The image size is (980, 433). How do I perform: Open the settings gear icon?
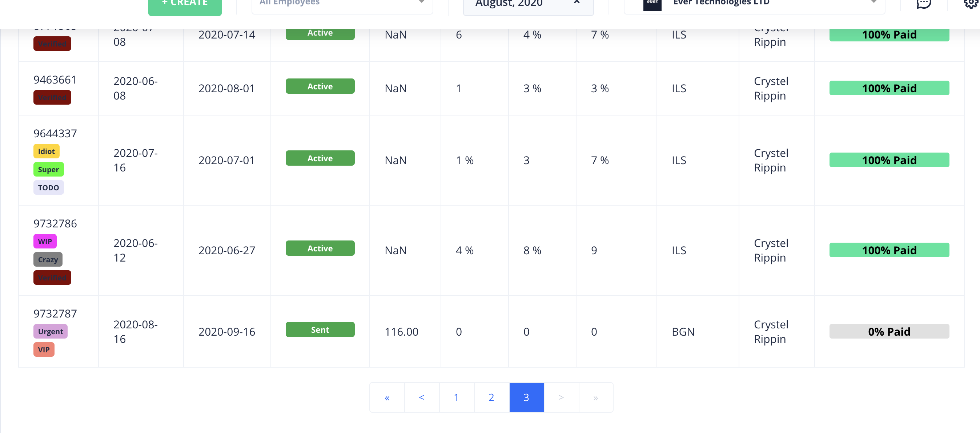click(971, 5)
